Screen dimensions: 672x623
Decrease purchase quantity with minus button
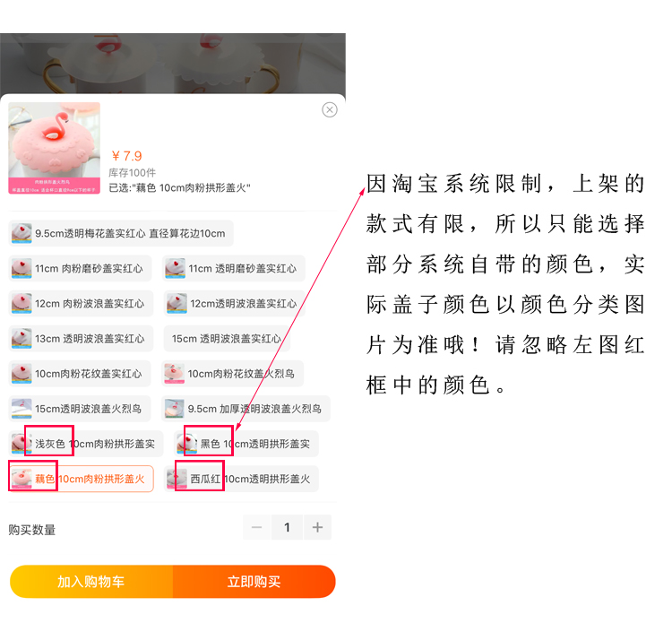pyautogui.click(x=257, y=527)
